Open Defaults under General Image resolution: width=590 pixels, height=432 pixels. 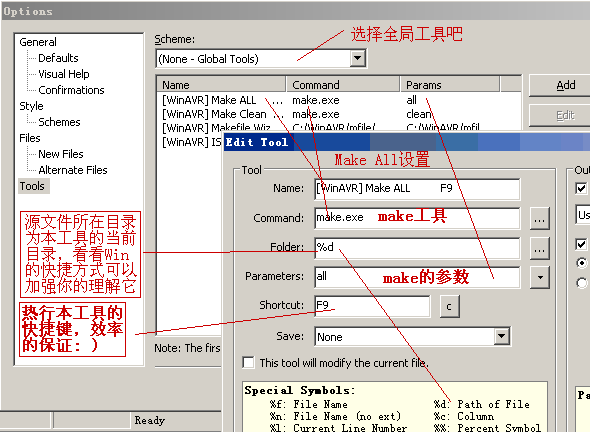(x=58, y=58)
